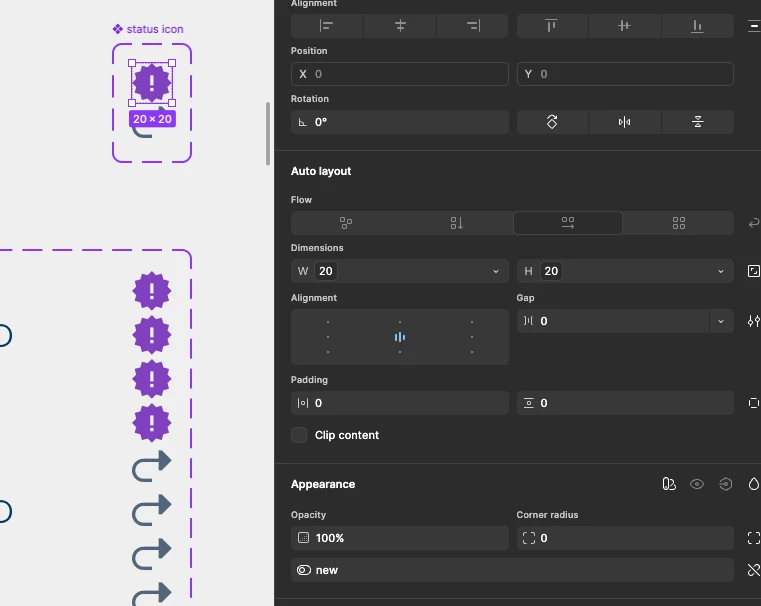Edit the Gap value field
This screenshot has width=761, height=606.
[x=613, y=321]
